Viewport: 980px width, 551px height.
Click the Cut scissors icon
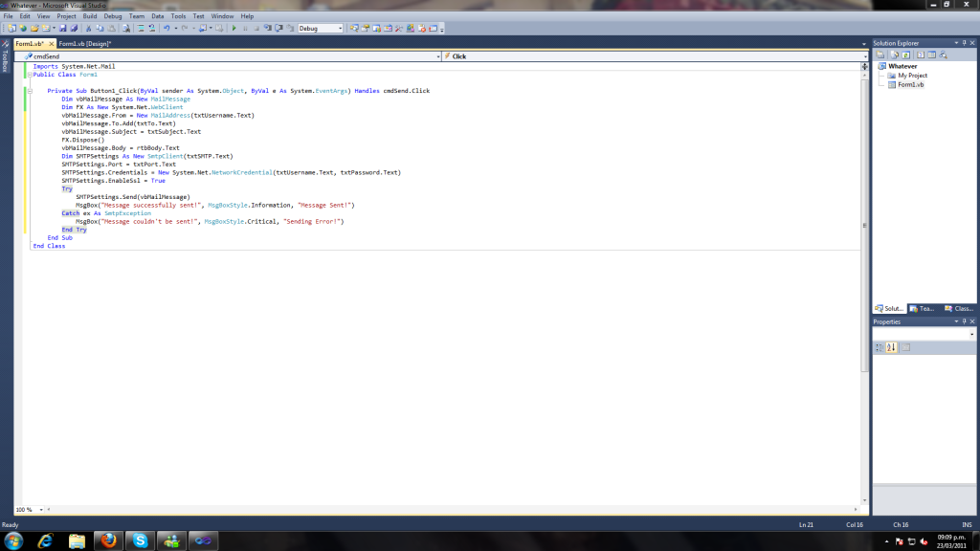(88, 29)
